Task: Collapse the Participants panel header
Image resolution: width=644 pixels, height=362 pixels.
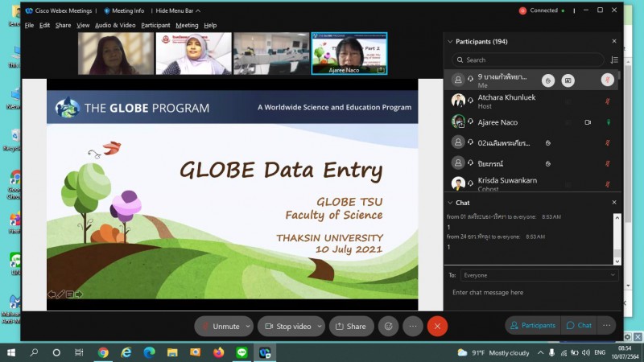Action: point(450,42)
